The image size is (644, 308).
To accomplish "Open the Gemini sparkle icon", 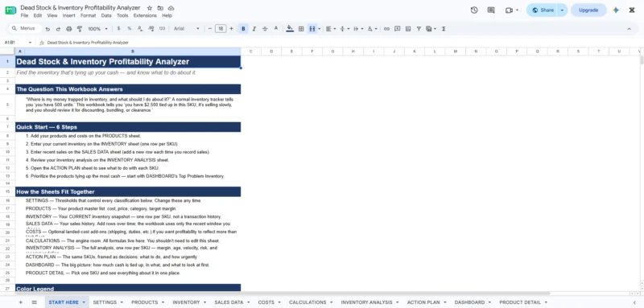I will click(616, 10).
